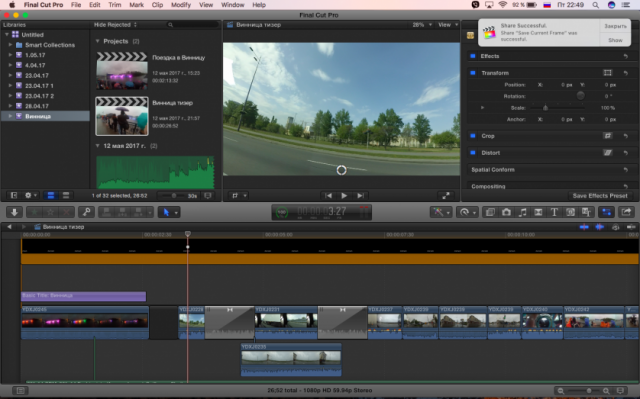Open the Music and Sound browser

522,212
